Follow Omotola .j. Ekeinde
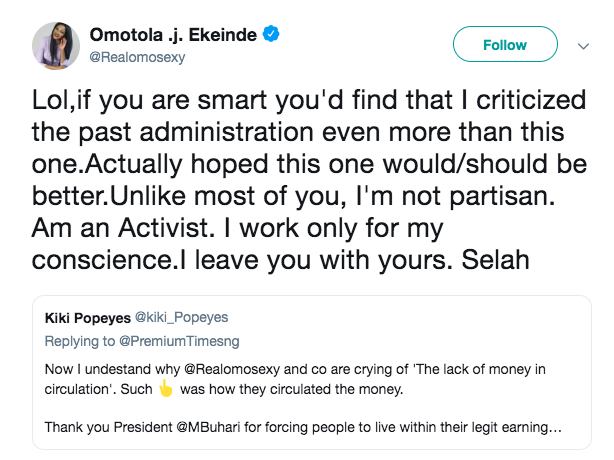This screenshot has height=460, width=614. 505,44
